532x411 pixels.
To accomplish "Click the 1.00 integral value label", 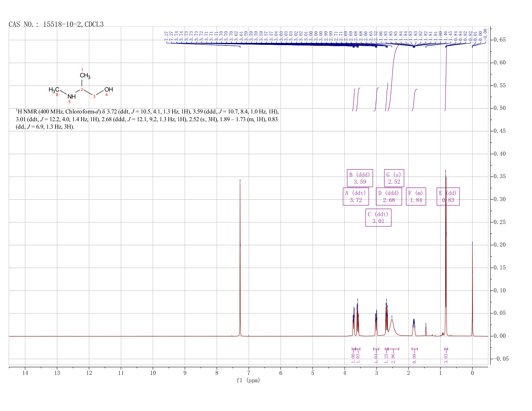I will (353, 358).
